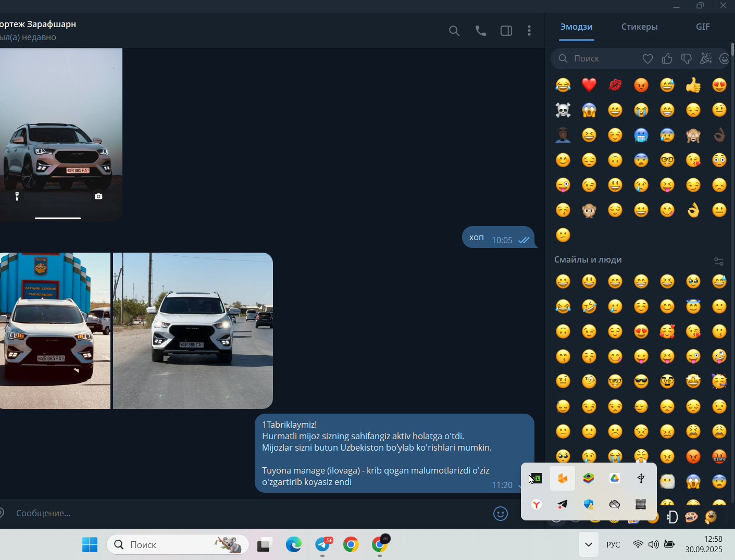Open Google Drive from the tray popup
This screenshot has height=560, width=735.
point(615,478)
